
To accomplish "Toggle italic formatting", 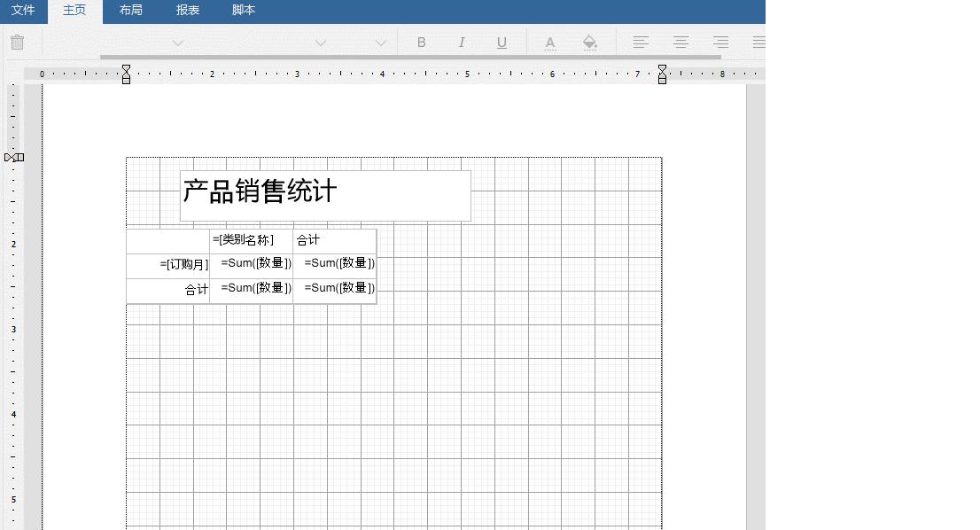I will (462, 42).
